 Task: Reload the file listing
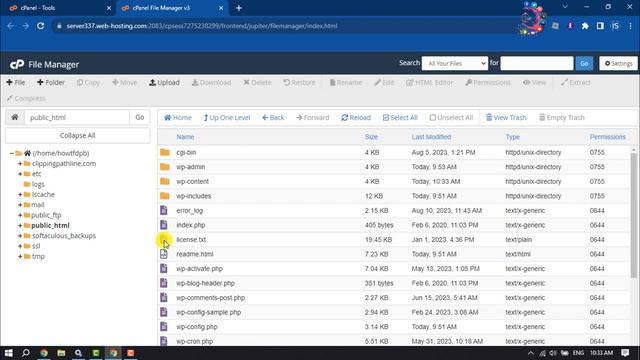tap(356, 118)
